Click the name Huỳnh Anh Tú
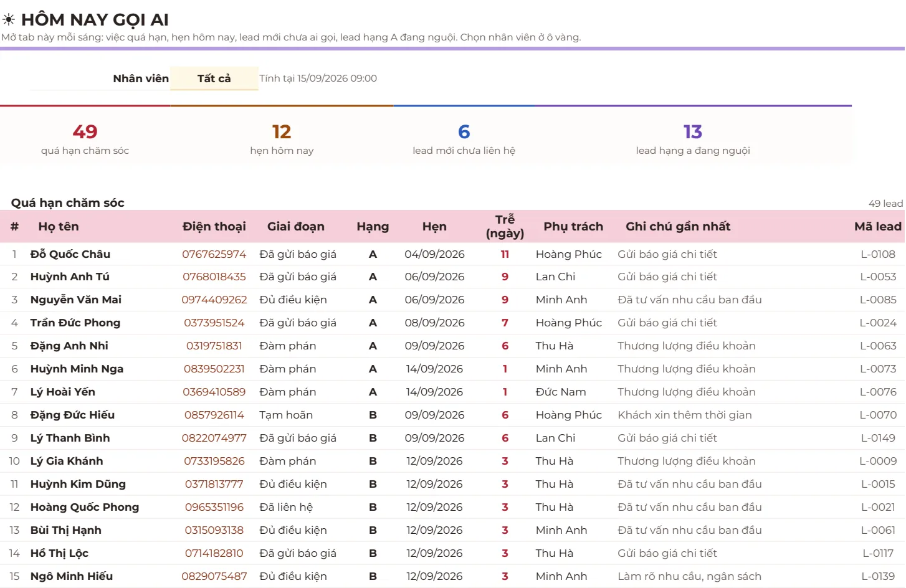This screenshot has height=588, width=906. (x=70, y=277)
